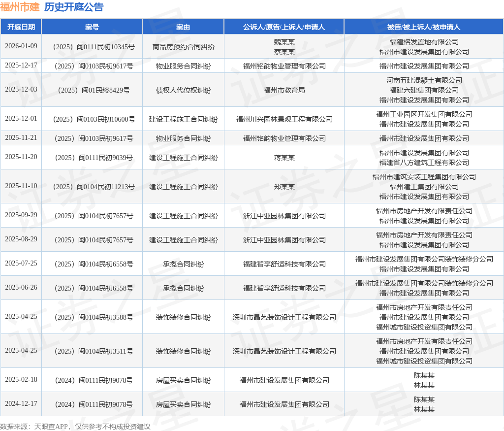Click the 公诉人/原告/上诉人/申请人 column header

[284, 27]
